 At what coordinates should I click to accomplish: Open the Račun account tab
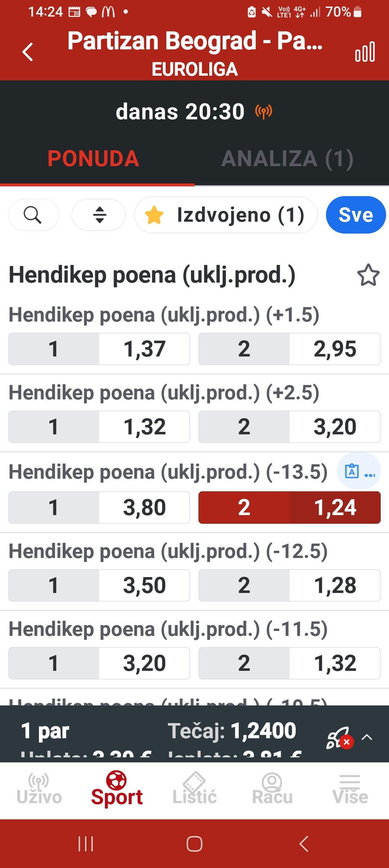pyautogui.click(x=272, y=789)
